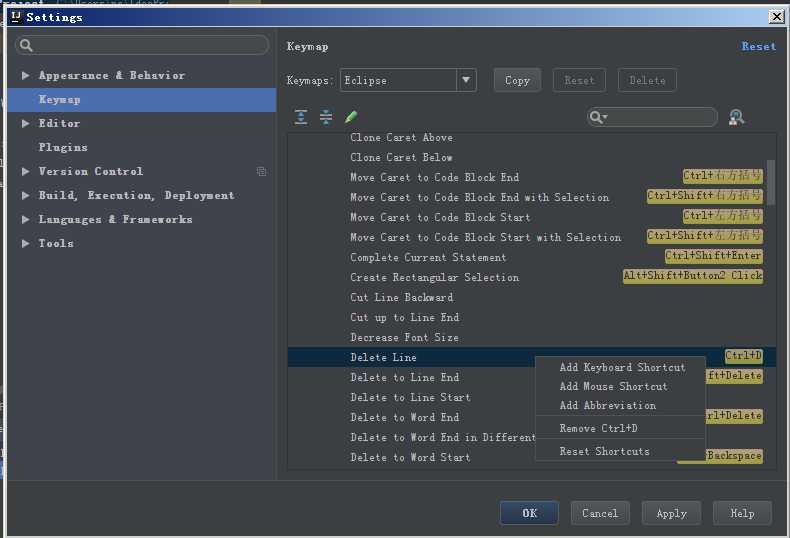Select the Delete to Line Start action
790x538 pixels.
[410, 397]
